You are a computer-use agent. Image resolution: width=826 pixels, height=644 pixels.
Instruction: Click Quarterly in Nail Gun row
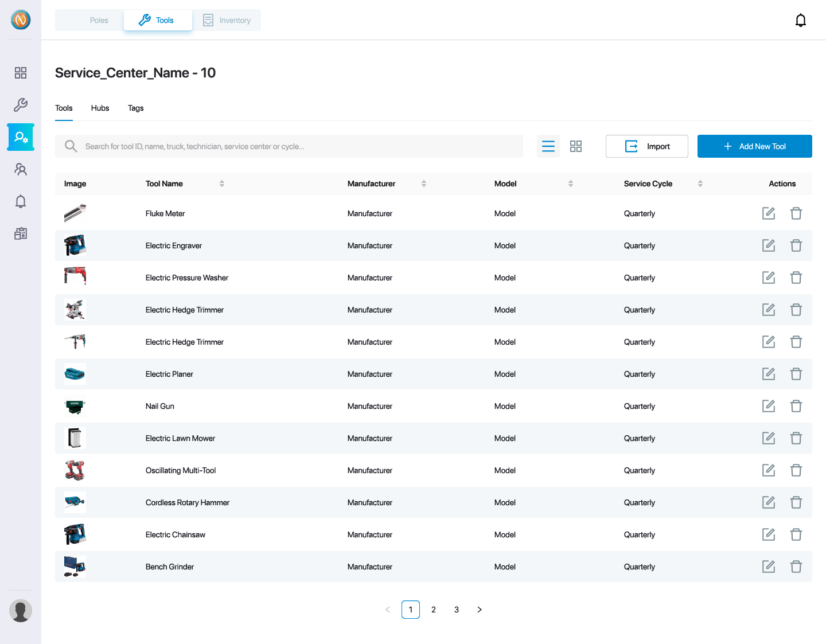coord(640,406)
